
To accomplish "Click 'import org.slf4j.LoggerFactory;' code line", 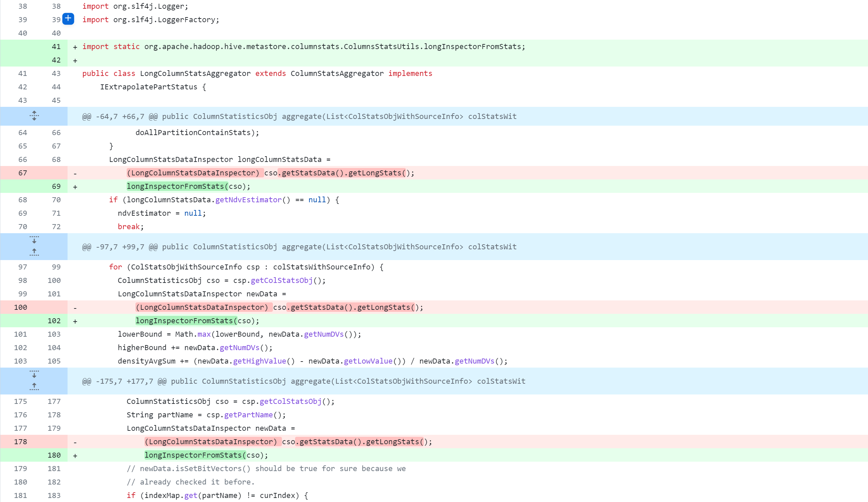I will click(x=151, y=19).
